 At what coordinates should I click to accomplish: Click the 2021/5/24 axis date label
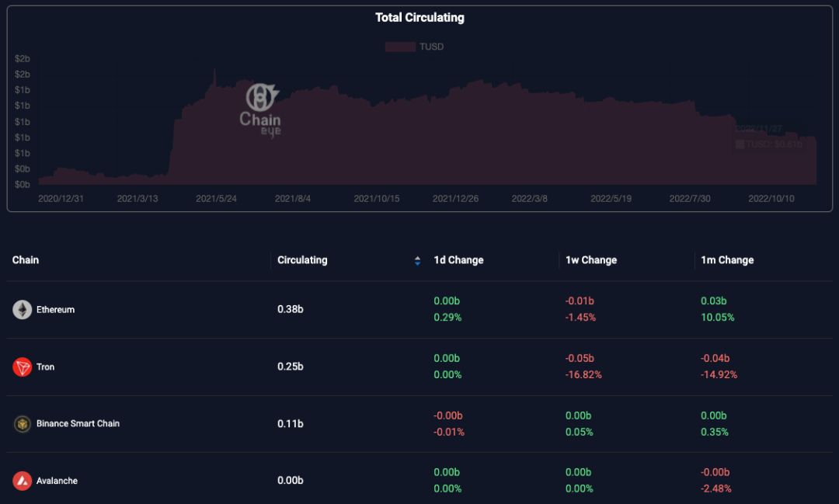point(216,199)
